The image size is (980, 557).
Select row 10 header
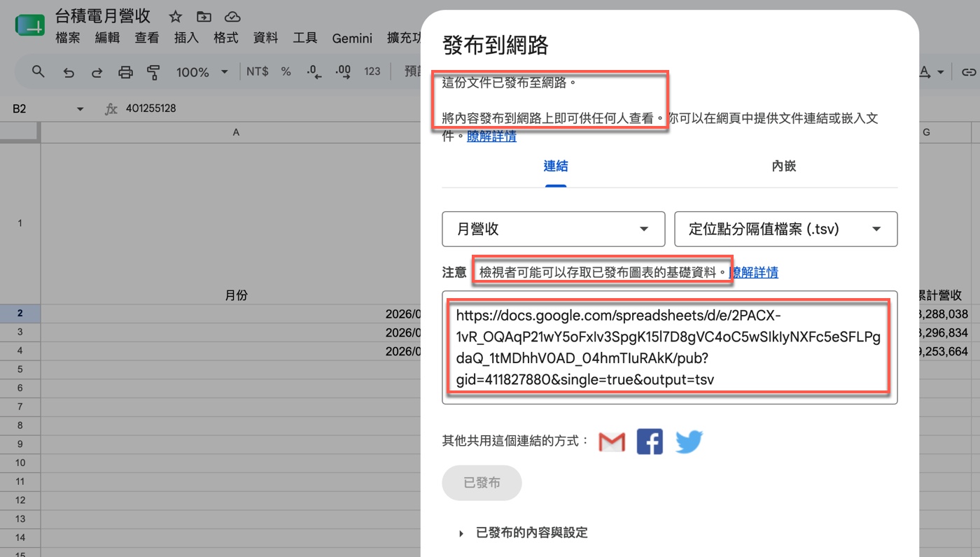click(x=20, y=463)
